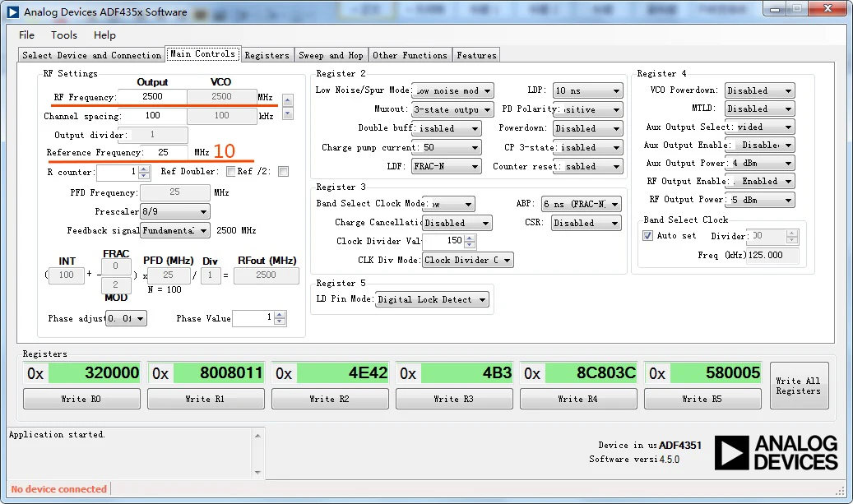The width and height of the screenshot is (853, 504).
Task: Increase R counter with up arrow
Action: tap(144, 169)
